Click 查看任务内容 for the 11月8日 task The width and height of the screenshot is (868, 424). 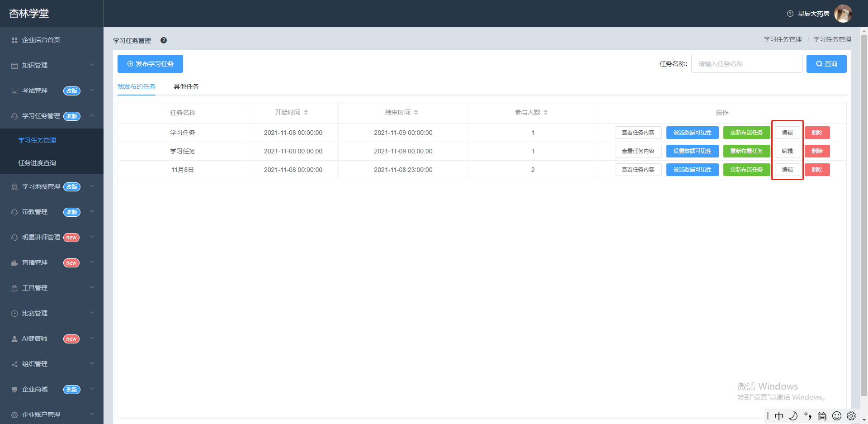[x=638, y=170]
